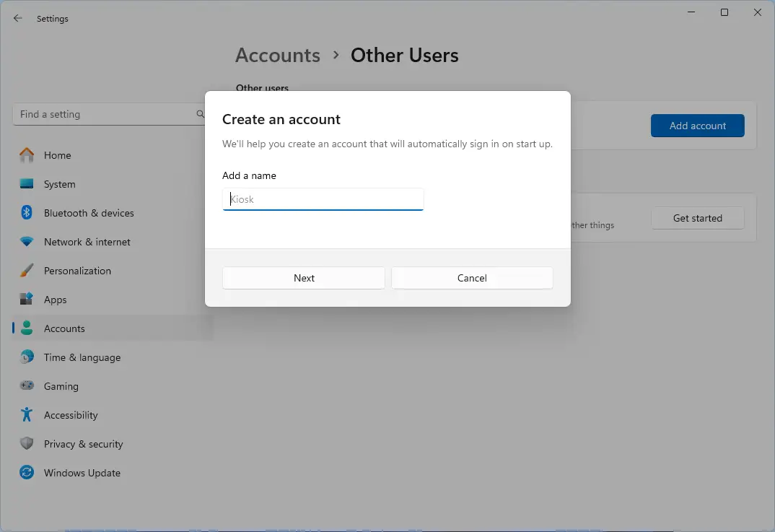Open Privacy & security settings
Viewport: 775px width, 532px height.
(113, 443)
